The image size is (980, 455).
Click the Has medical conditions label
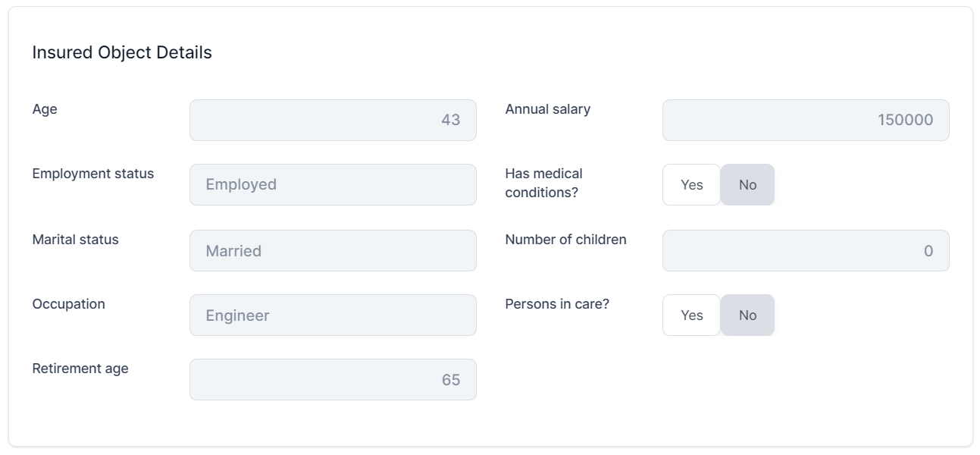click(x=543, y=183)
